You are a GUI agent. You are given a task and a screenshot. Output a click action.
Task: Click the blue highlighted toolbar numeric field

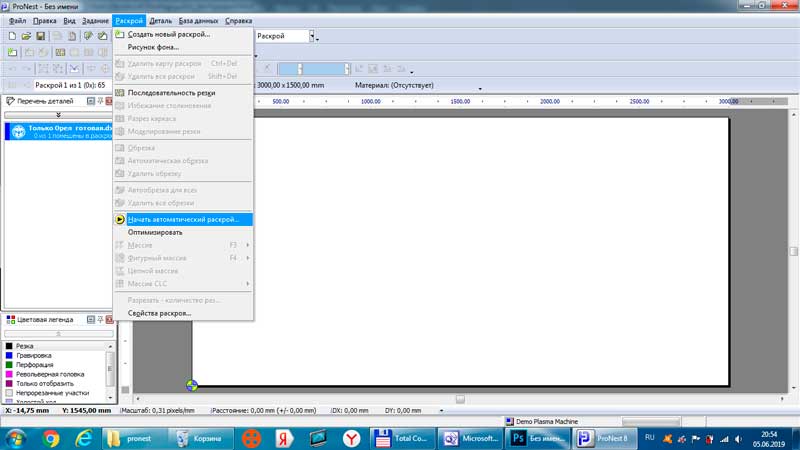click(313, 68)
